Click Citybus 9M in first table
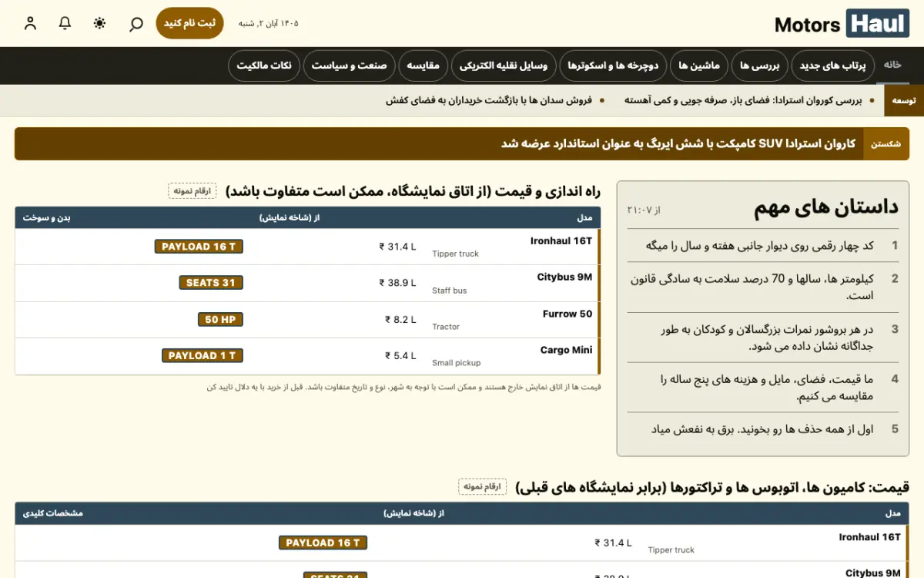Viewport: 924px width, 578px height. click(564, 277)
